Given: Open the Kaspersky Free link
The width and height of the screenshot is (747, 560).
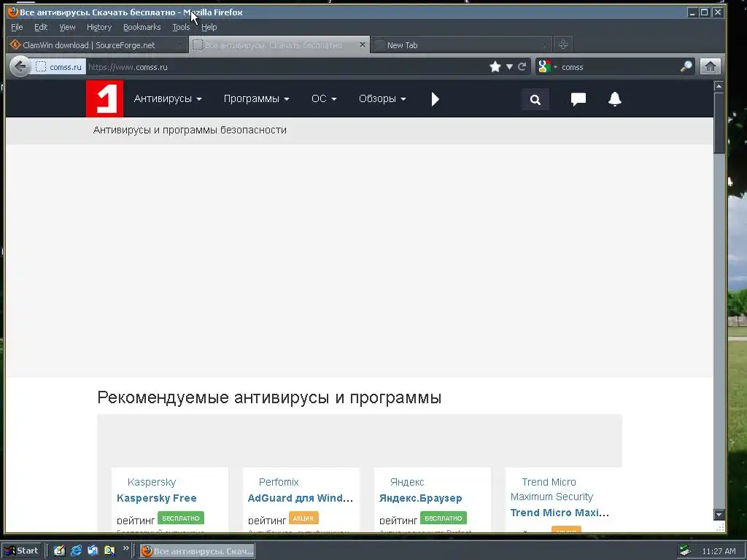Looking at the screenshot, I should (156, 498).
